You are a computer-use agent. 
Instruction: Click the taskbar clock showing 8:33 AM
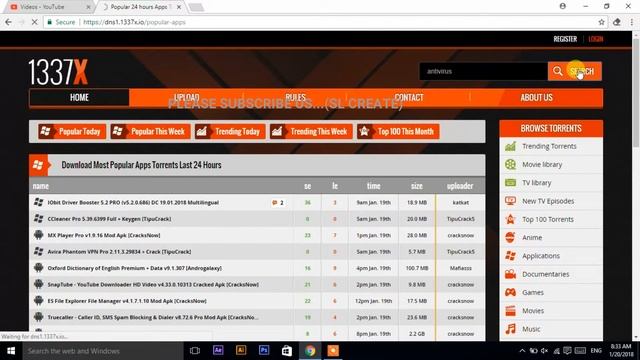[x=621, y=351]
